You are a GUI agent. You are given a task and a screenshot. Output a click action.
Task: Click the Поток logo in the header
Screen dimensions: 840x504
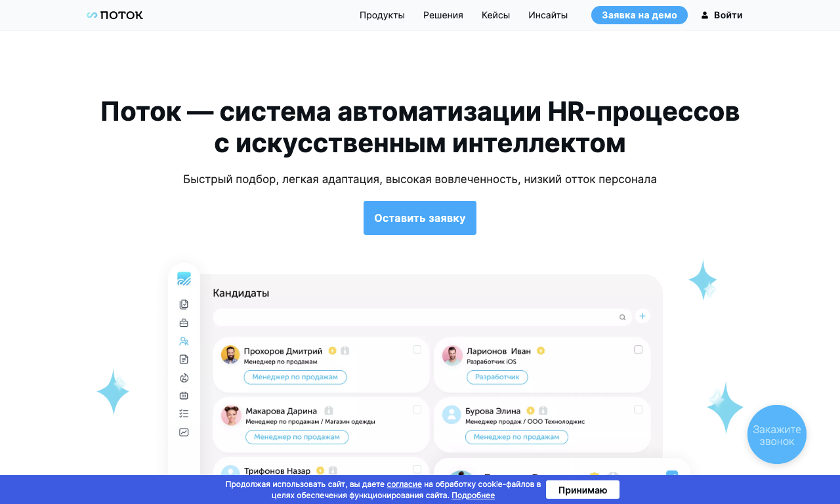pyautogui.click(x=115, y=15)
